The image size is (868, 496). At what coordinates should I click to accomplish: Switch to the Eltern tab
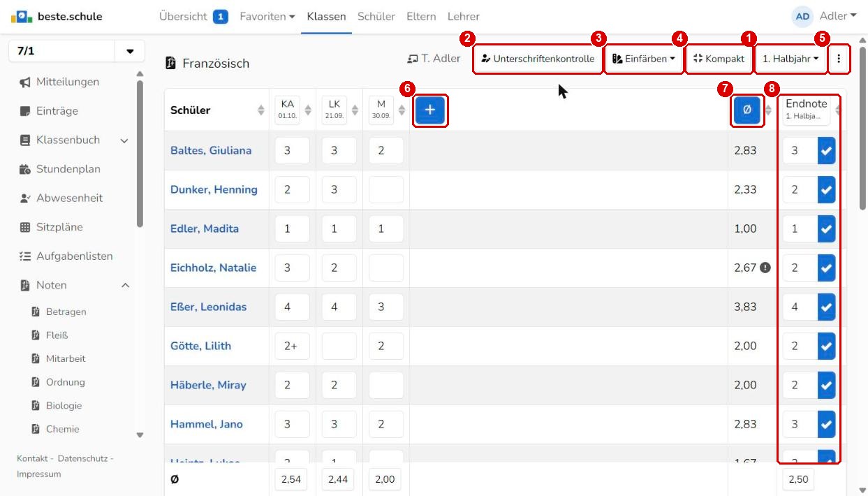pos(421,16)
